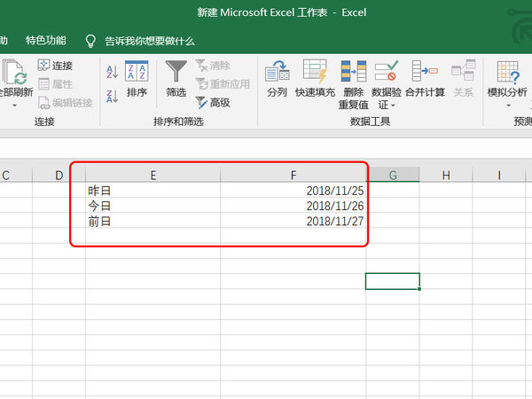
Task: Expand Refresh All (全部刷新) dropdown arrow
Action: pyautogui.click(x=14, y=105)
